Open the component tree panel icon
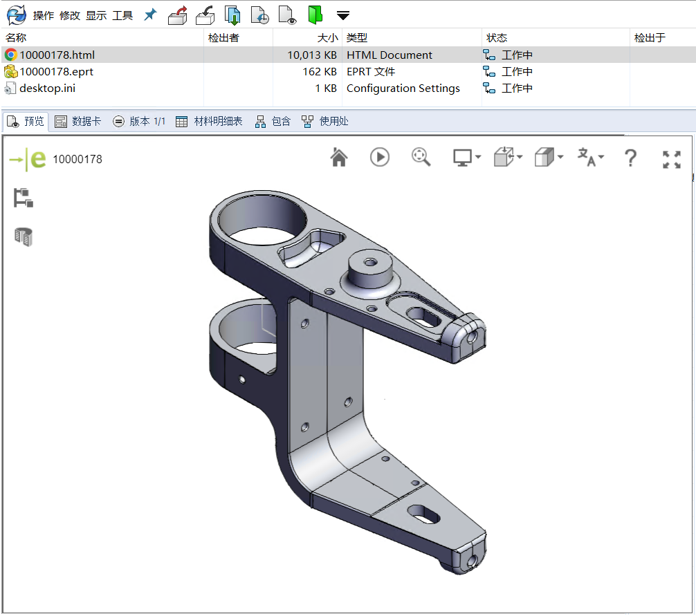This screenshot has height=616, width=696. 24,198
